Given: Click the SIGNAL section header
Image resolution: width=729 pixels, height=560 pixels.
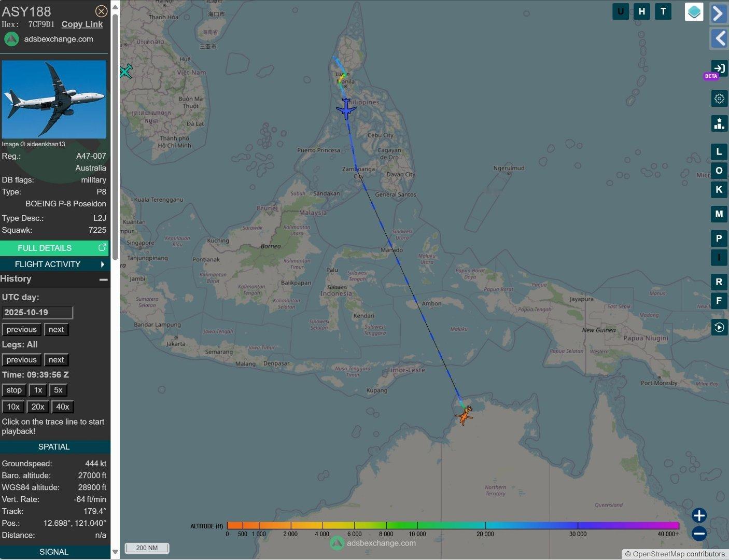Looking at the screenshot, I should click(x=54, y=552).
